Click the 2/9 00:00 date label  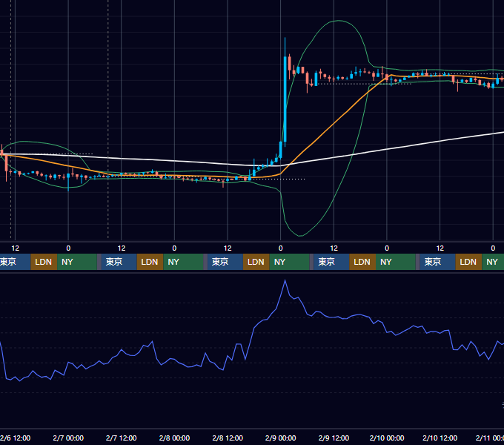pos(281,438)
